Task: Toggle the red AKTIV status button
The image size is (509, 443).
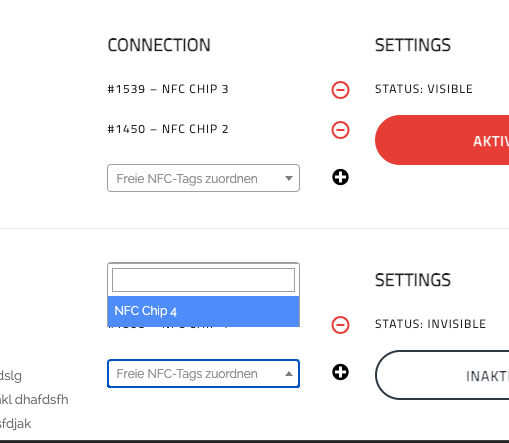Action: (442, 140)
